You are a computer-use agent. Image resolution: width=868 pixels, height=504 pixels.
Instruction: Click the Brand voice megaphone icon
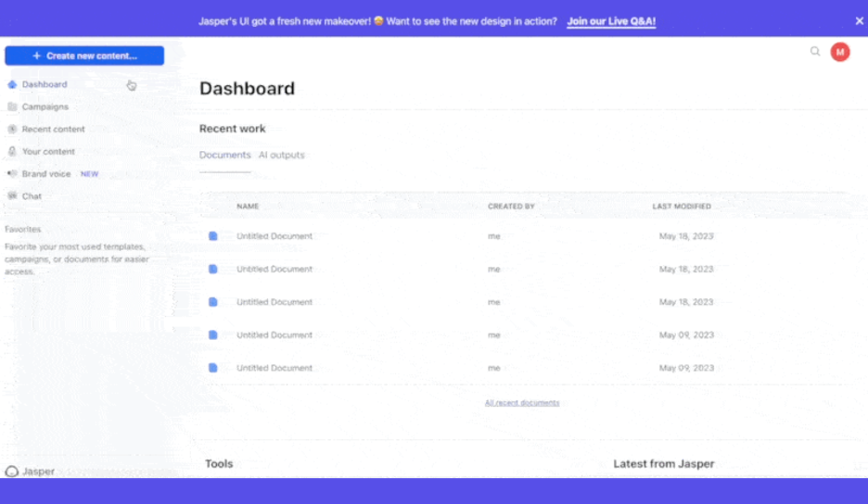[12, 174]
